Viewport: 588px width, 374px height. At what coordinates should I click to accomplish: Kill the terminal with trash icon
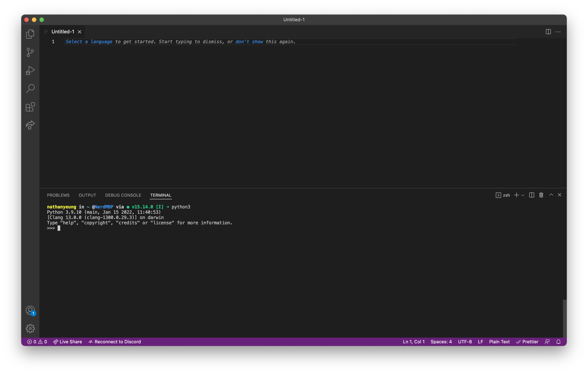click(541, 195)
